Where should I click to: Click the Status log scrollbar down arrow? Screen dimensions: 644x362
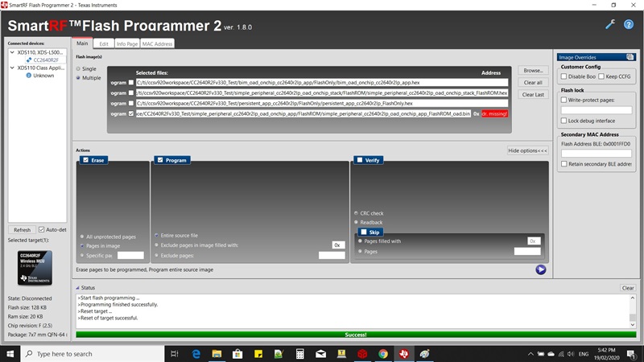(x=633, y=325)
